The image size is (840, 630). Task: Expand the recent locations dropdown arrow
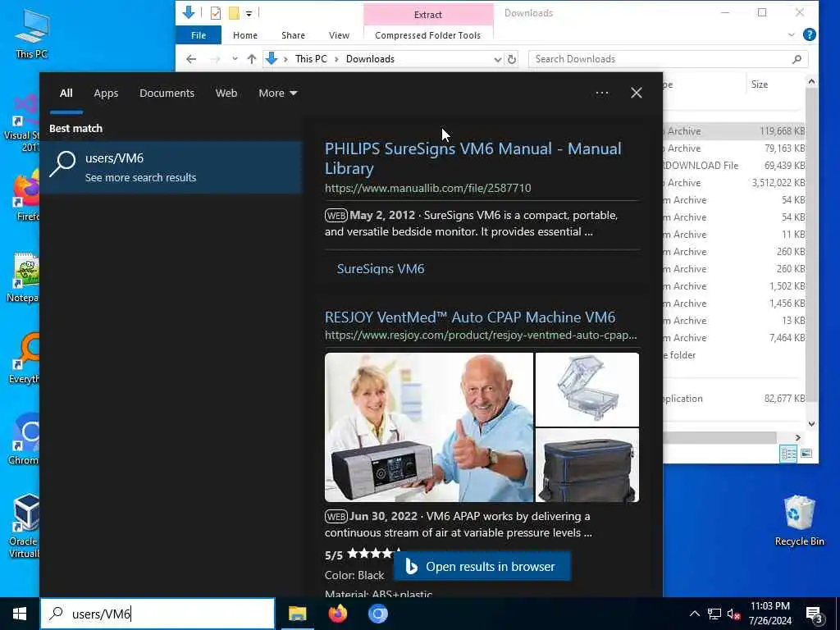pos(235,59)
